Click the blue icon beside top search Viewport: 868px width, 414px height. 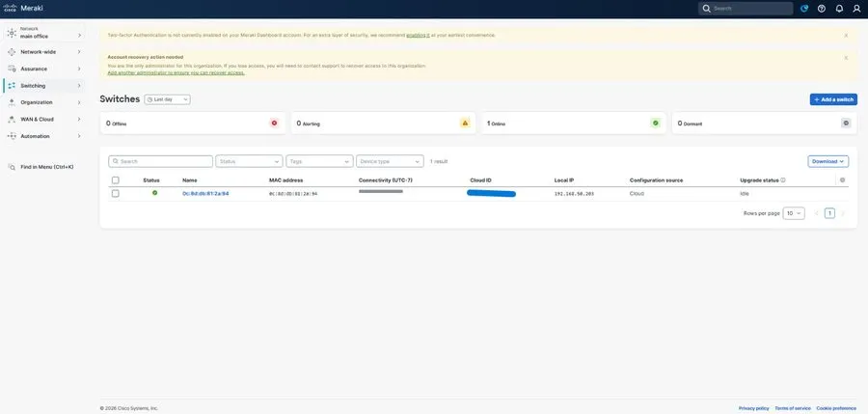pos(804,9)
